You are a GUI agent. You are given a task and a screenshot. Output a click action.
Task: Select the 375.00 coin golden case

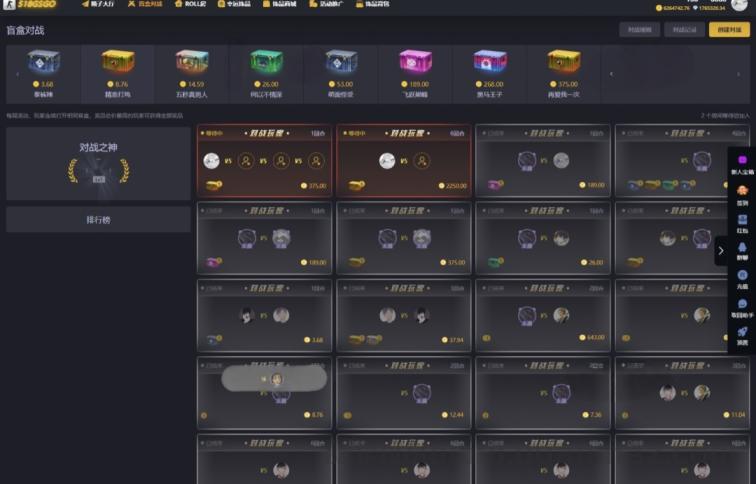point(563,74)
